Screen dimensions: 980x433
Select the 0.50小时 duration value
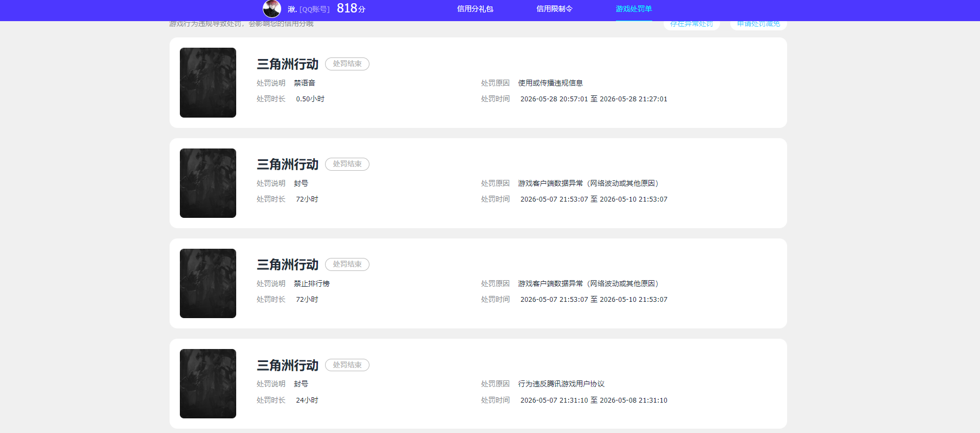[x=310, y=99]
